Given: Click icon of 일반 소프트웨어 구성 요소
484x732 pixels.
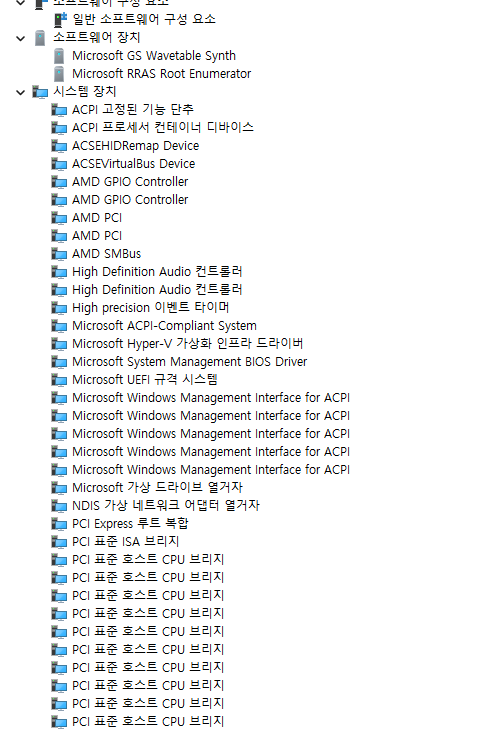Looking at the screenshot, I should (x=60, y=20).
